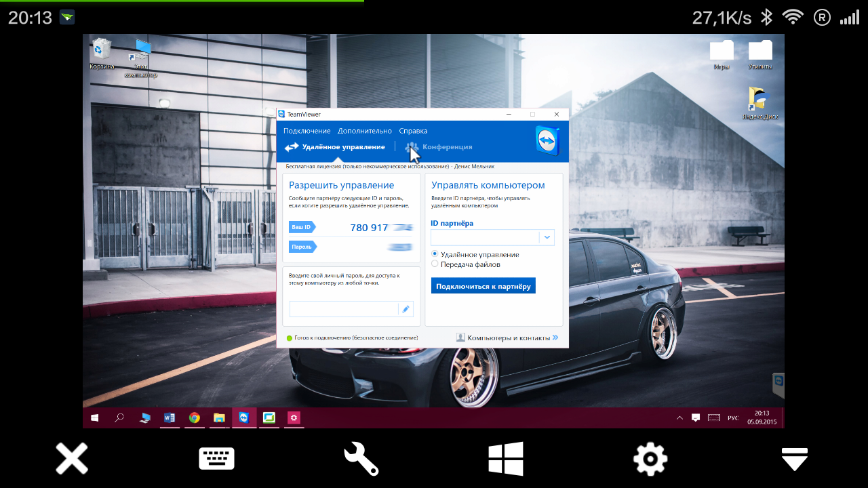Switch to the Удалённое управление tab
This screenshot has height=488, width=868.
335,147
